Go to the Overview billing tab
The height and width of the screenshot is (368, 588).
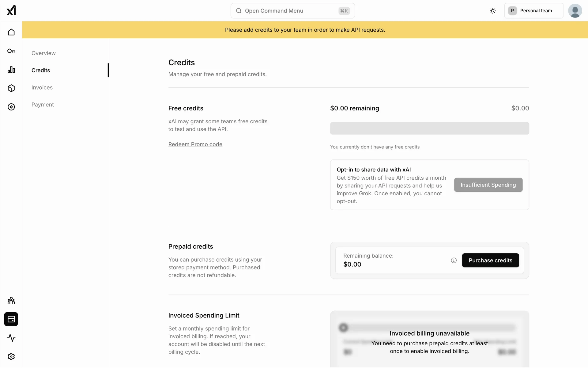(43, 53)
